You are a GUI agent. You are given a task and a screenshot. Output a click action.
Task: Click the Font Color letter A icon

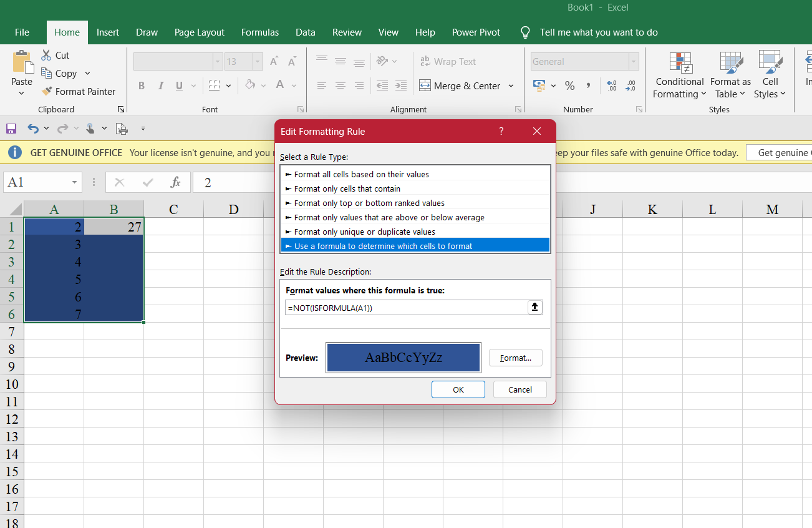[280, 85]
